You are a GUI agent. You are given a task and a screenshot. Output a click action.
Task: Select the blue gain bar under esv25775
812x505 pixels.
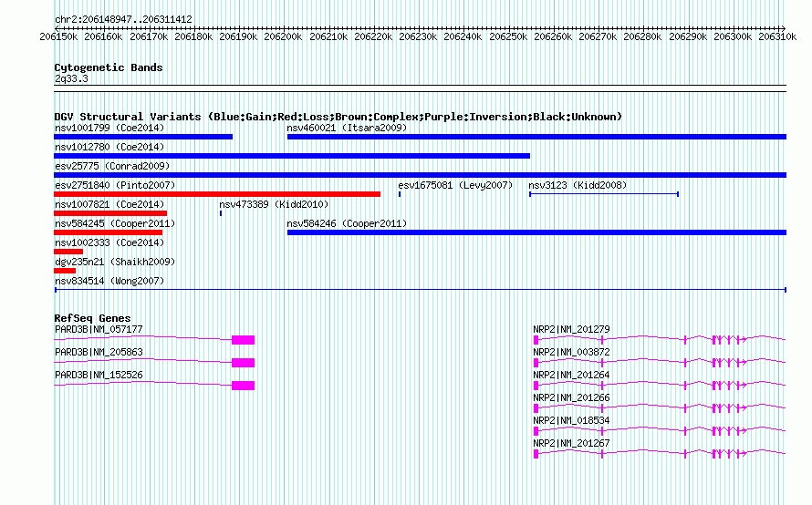pos(420,175)
